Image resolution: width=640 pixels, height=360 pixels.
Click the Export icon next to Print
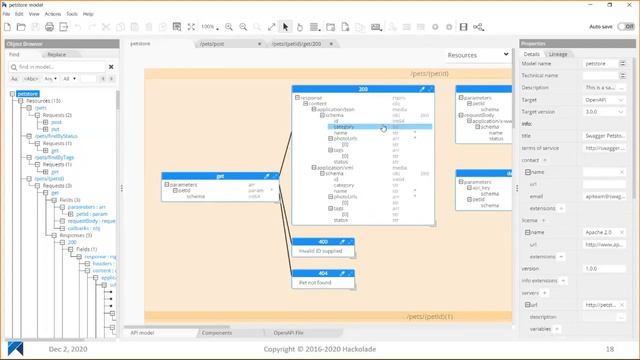pyautogui.click(x=64, y=27)
